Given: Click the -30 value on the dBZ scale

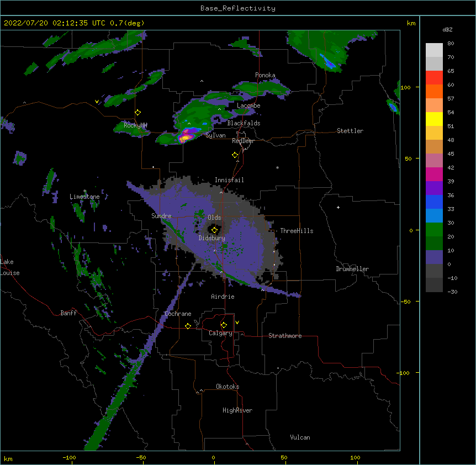Looking at the screenshot, I should pyautogui.click(x=452, y=292).
